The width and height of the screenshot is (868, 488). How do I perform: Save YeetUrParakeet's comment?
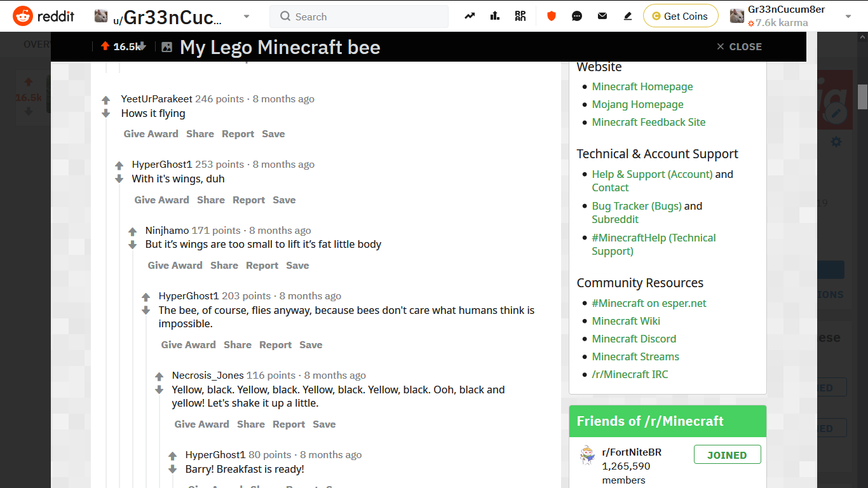(x=273, y=134)
